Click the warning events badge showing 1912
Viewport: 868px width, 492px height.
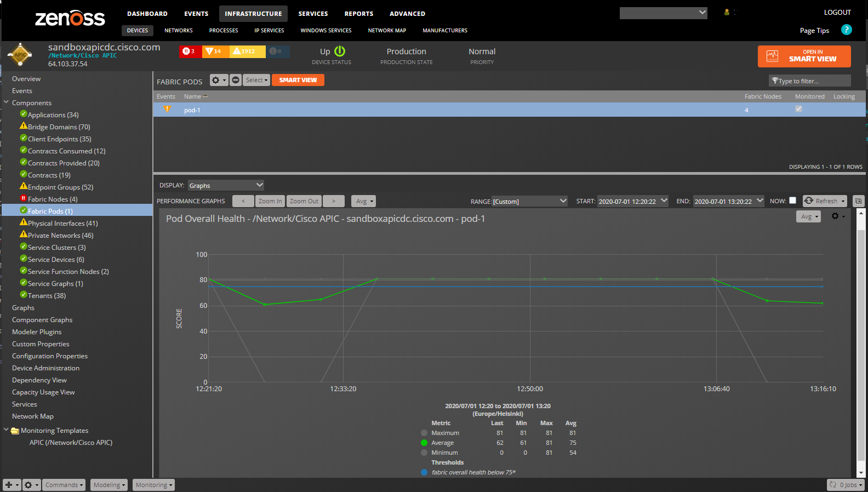247,52
